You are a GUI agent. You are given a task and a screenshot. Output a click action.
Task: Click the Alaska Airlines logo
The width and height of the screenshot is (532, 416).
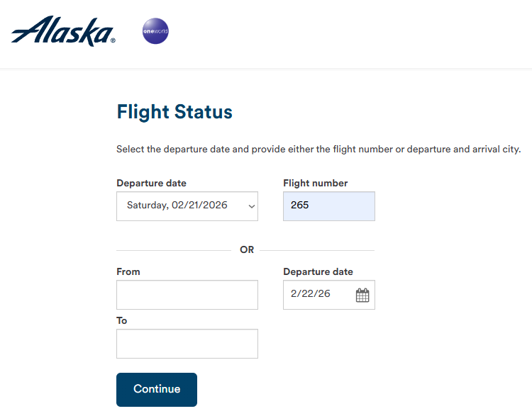point(62,32)
